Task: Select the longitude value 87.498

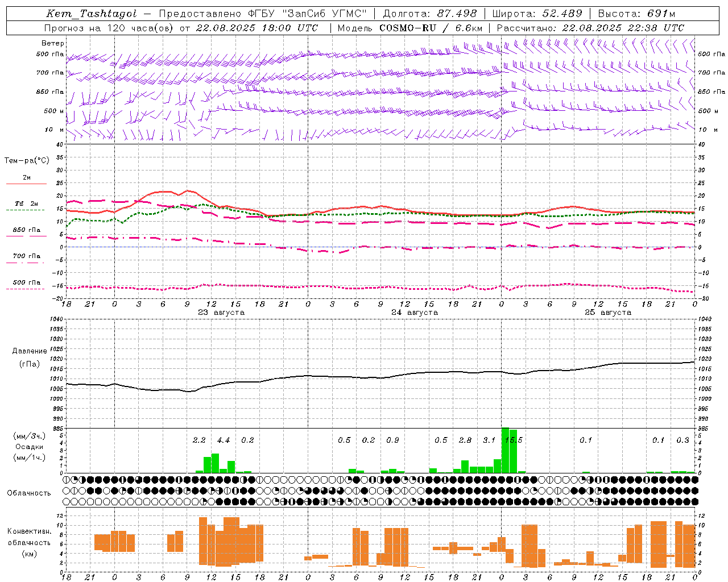Action: click(456, 14)
